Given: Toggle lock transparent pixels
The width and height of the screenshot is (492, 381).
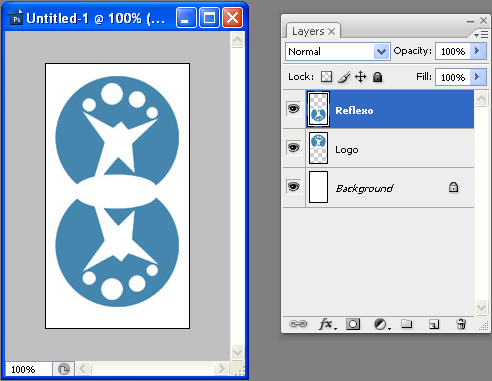Looking at the screenshot, I should tap(326, 77).
